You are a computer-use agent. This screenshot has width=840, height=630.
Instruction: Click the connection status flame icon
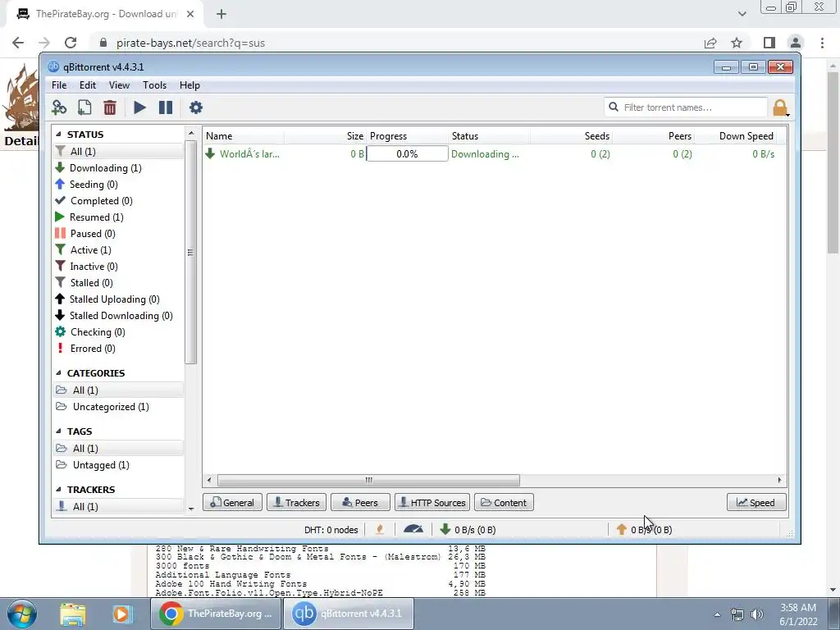pos(380,530)
